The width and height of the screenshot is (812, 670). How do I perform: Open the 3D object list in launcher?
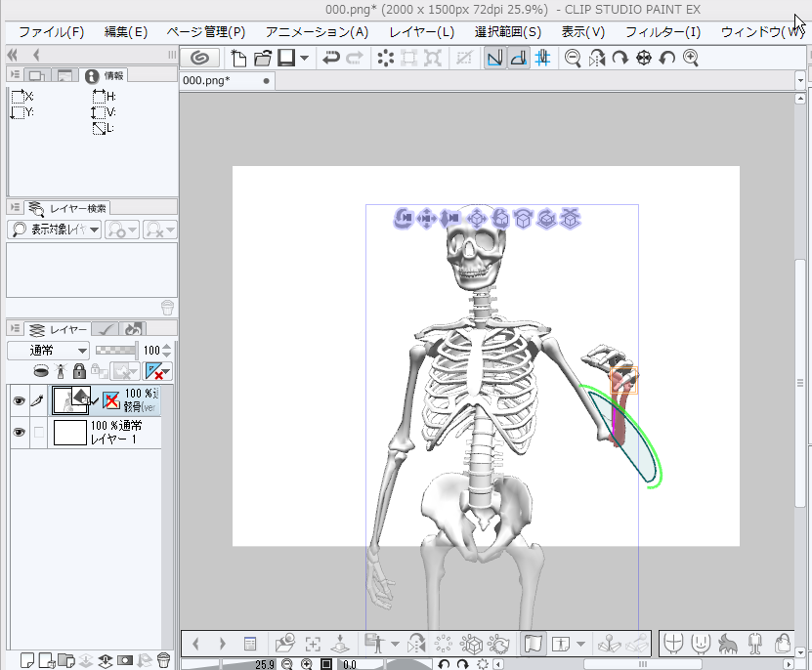pyautogui.click(x=250, y=644)
